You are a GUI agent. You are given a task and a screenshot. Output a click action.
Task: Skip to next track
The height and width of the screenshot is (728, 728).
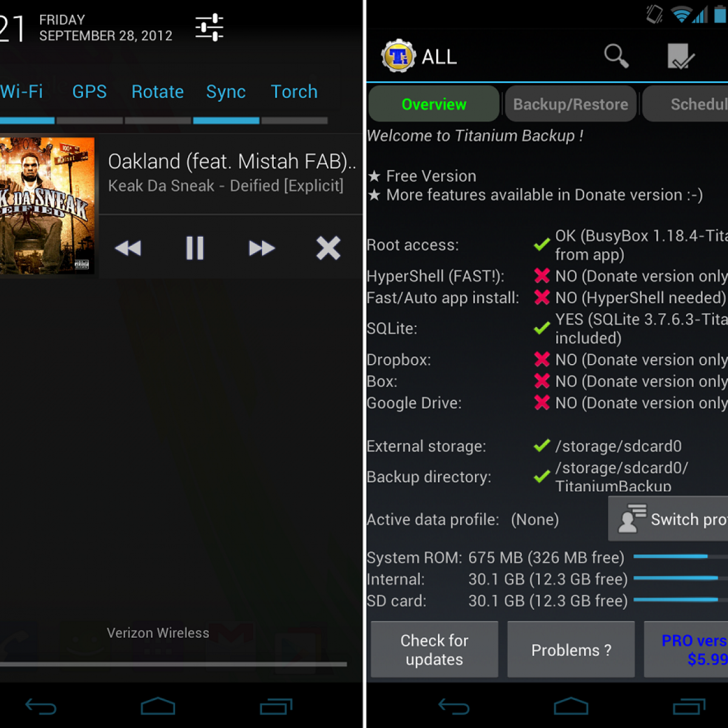click(x=261, y=248)
